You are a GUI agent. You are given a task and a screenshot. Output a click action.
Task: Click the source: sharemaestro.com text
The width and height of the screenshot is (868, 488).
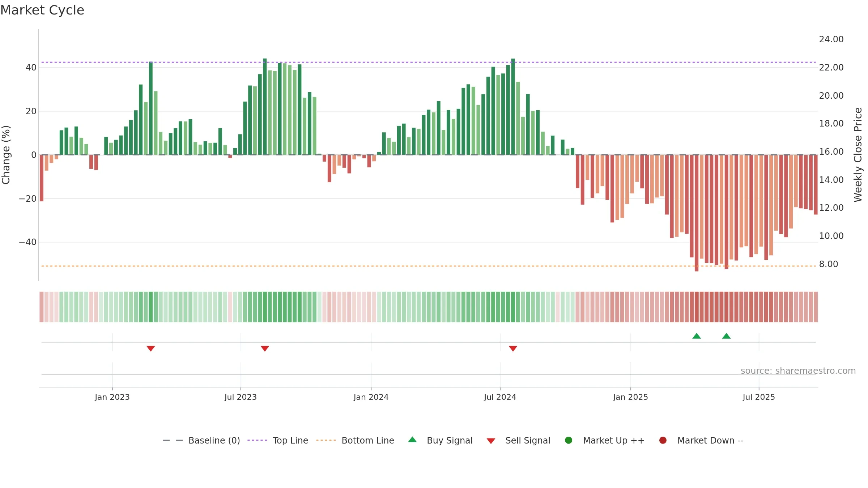click(x=798, y=371)
